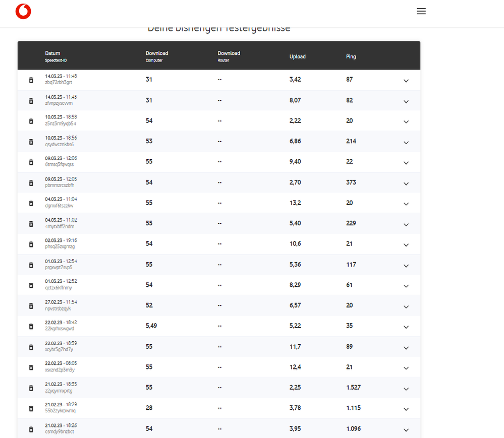Delete speedtest result 6tmsq3fqwqss
The width and height of the screenshot is (504, 438).
pyautogui.click(x=31, y=162)
